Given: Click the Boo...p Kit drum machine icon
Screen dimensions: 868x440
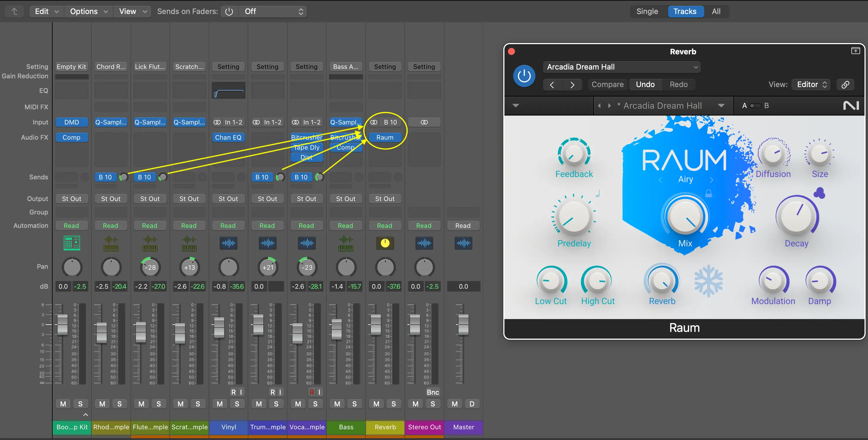Looking at the screenshot, I should [72, 243].
